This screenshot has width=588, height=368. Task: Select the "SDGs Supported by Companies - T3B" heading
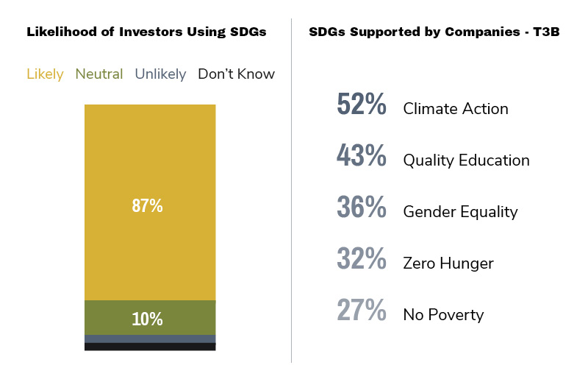coord(434,32)
